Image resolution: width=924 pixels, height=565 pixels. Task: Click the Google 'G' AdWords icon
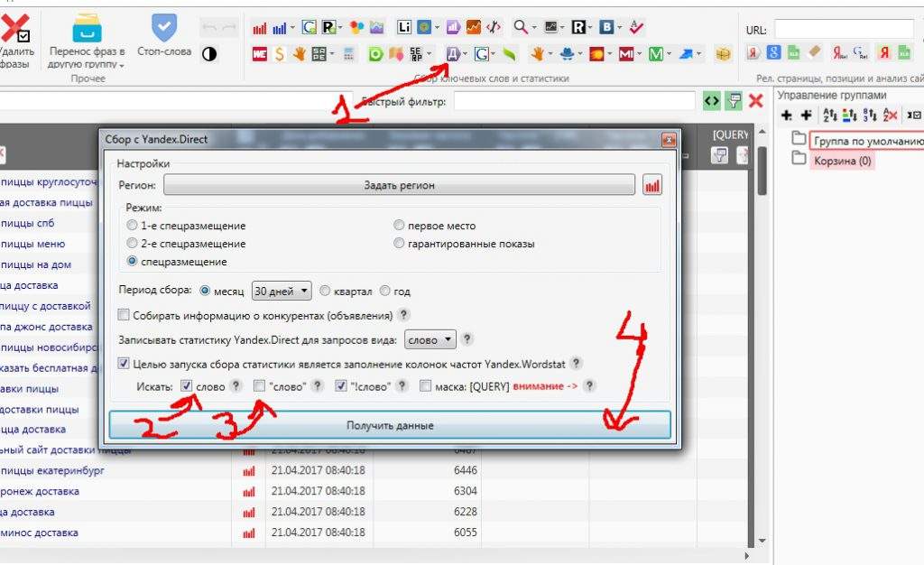[x=481, y=54]
